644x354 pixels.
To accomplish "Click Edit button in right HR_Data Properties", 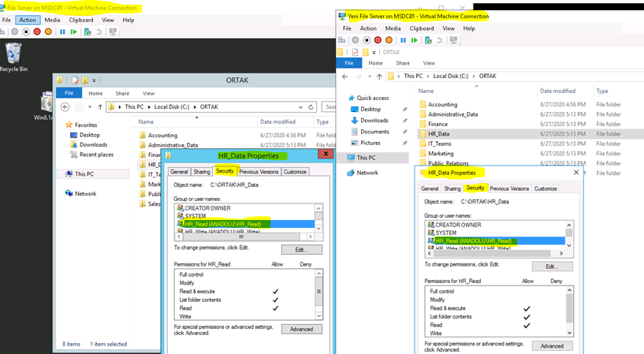I will [x=552, y=266].
